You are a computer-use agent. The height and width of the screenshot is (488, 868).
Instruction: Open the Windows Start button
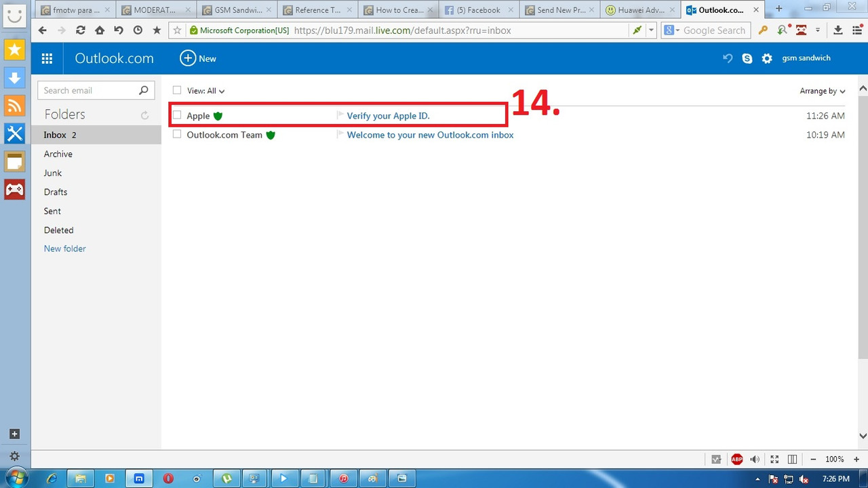[16, 478]
